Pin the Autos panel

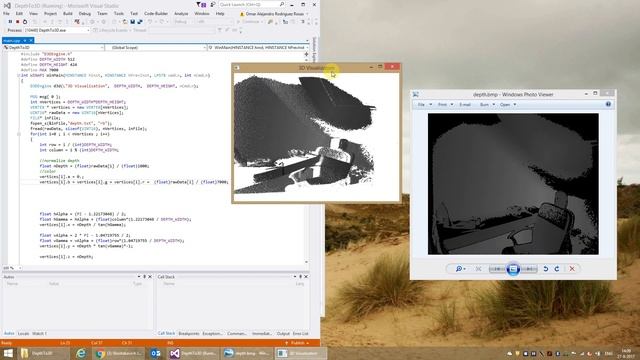click(144, 277)
